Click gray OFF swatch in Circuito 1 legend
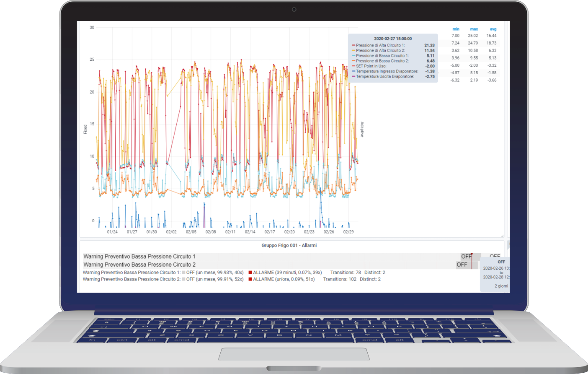Screen dimensions: 588x374 [x=183, y=273]
